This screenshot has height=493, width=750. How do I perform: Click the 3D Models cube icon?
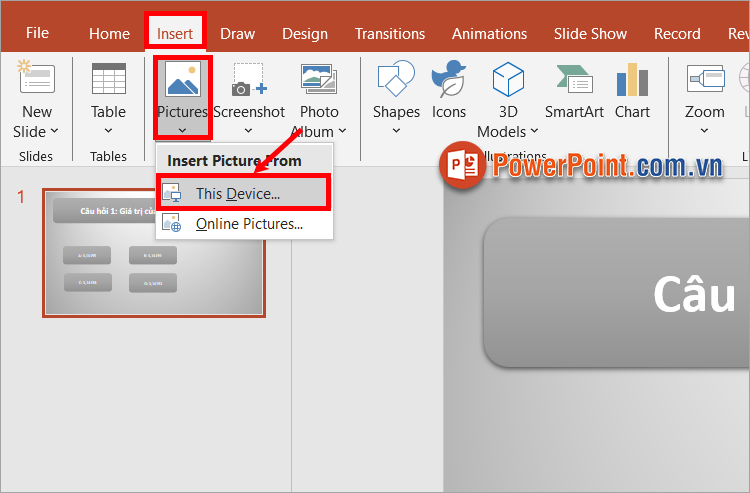click(508, 79)
